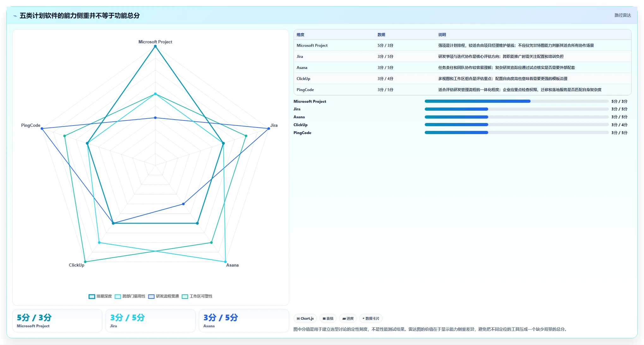Viewport: 644px width, 345px height.
Task: Select the ClickUp table row name
Action: click(303, 79)
